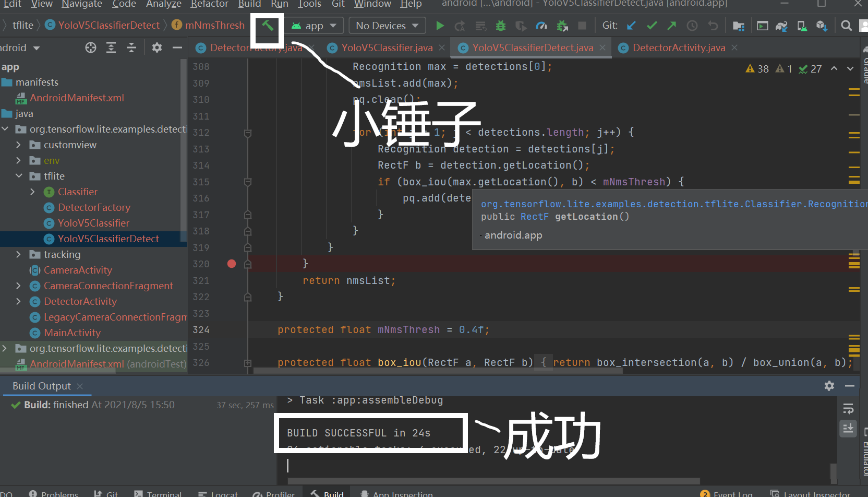The width and height of the screenshot is (868, 497).
Task: Expand the tracking package in the tree
Action: [19, 254]
